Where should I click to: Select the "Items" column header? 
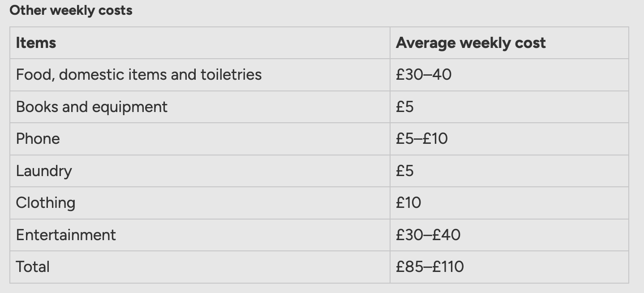click(x=36, y=43)
